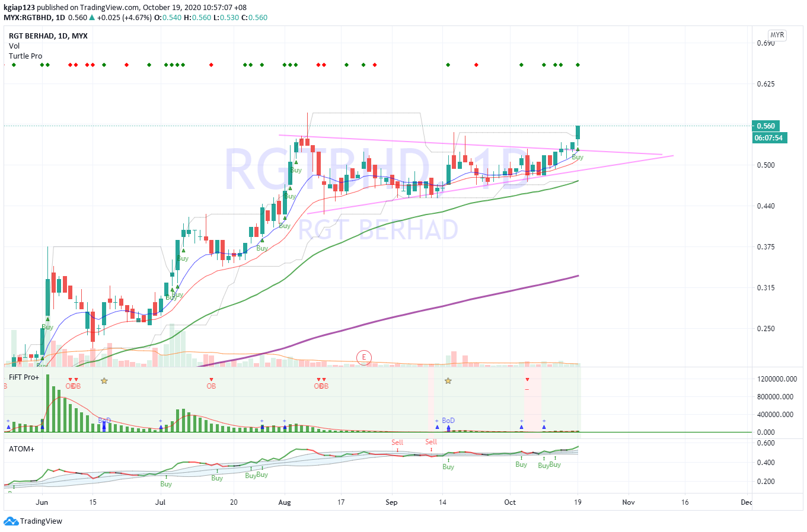Click the Nov date label on time axis
The width and height of the screenshot is (807, 532).
[629, 502]
